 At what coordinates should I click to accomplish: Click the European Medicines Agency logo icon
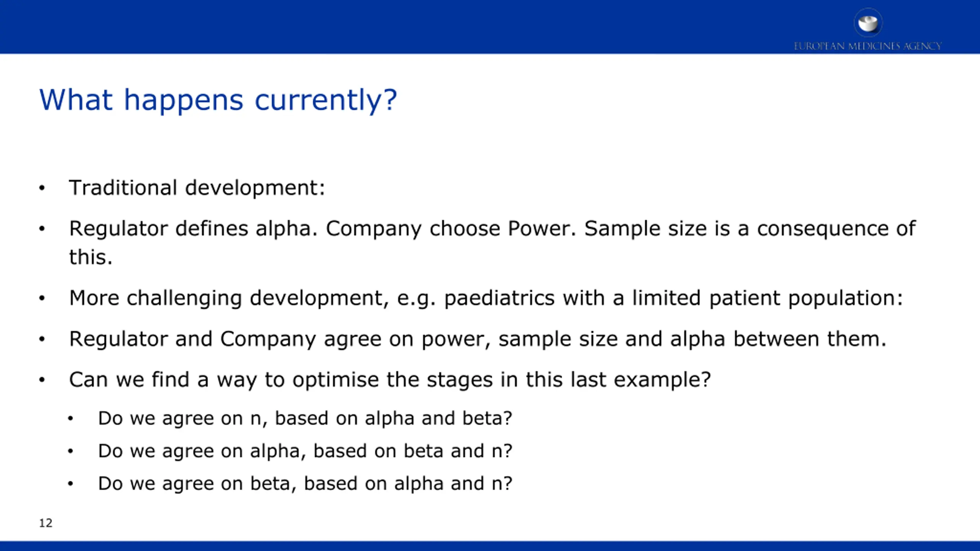click(868, 23)
